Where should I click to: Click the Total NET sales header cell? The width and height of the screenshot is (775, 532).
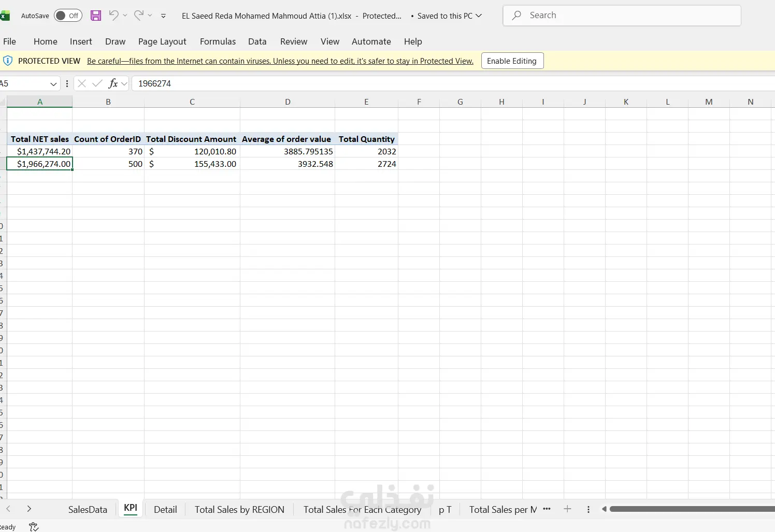coord(40,139)
